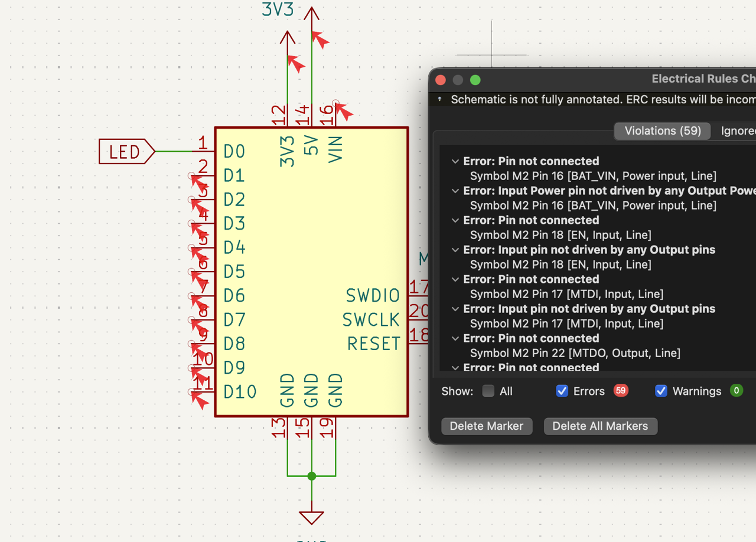Toggle the Warnings checkbox
The height and width of the screenshot is (542, 756).
coord(661,391)
